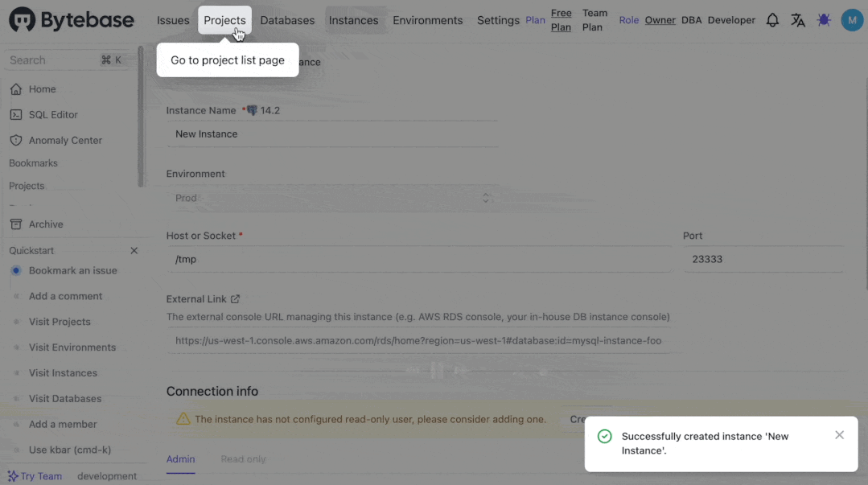Click the Port field
The image size is (868, 485).
pos(763,259)
